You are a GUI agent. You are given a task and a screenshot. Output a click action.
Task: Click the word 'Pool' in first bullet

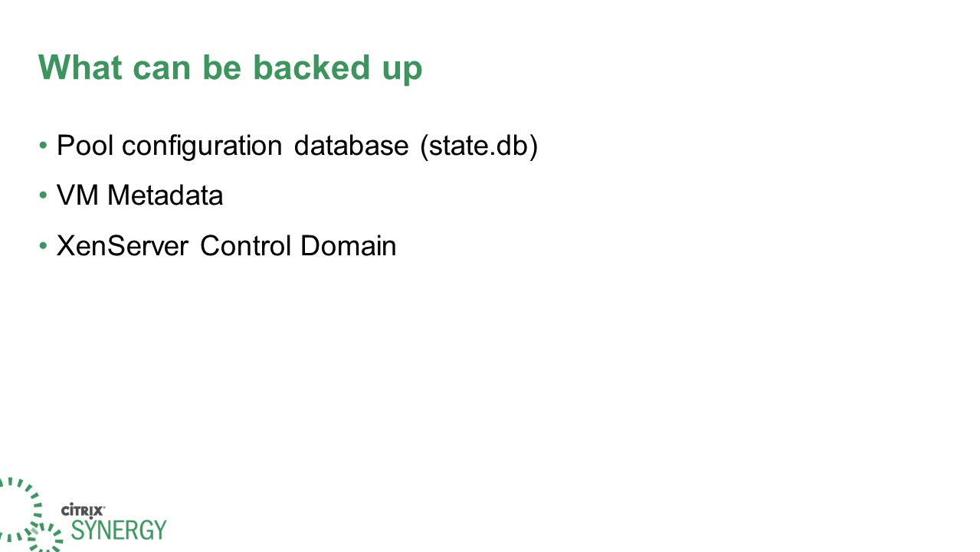86,145
